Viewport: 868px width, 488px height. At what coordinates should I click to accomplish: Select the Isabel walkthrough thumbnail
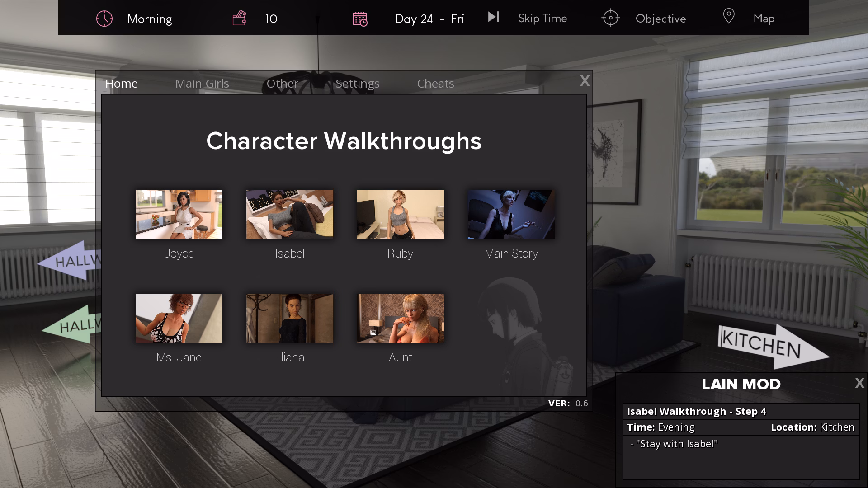click(290, 214)
